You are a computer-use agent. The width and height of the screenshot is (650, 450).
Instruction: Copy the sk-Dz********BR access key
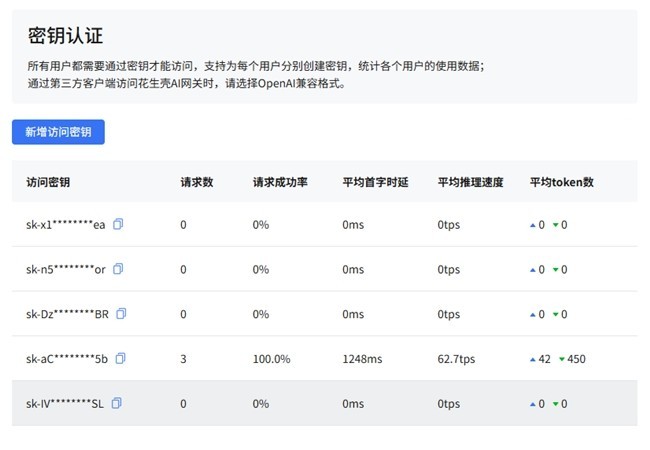(121, 314)
